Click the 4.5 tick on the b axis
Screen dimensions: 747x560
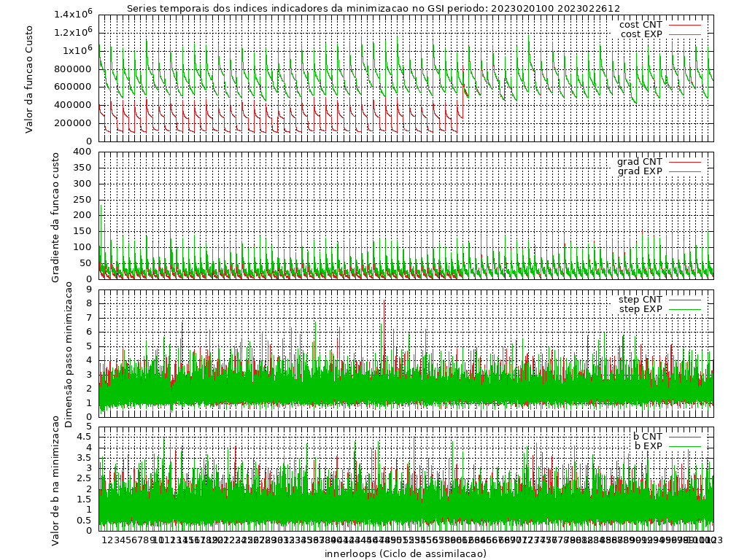pyautogui.click(x=83, y=437)
